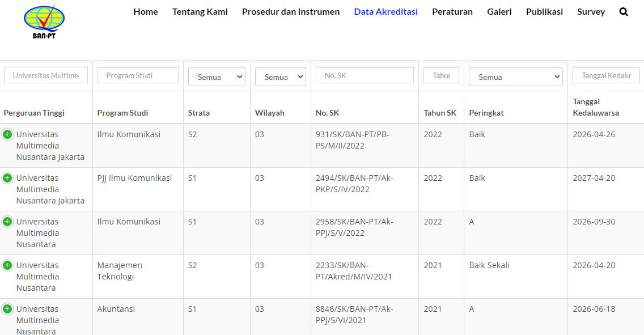The image size is (644, 335).
Task: Click green plus icon for S1 Ilmu Komunikasi
Action: pyautogui.click(x=7, y=222)
